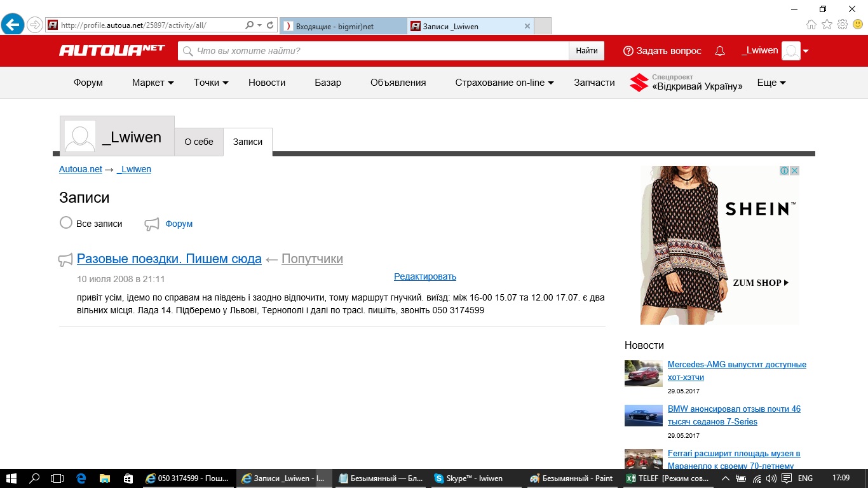Click the 'Найти' search button

(587, 51)
